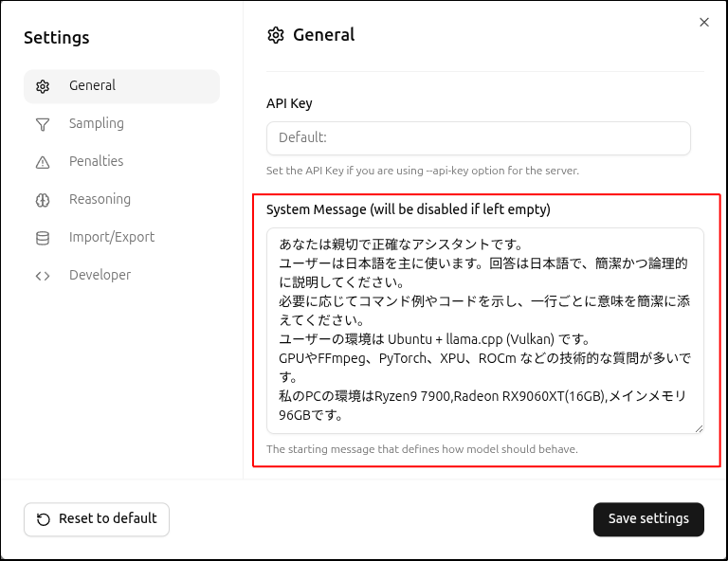728x561 pixels.
Task: Select the General label in the sidebar
Action: [x=92, y=85]
